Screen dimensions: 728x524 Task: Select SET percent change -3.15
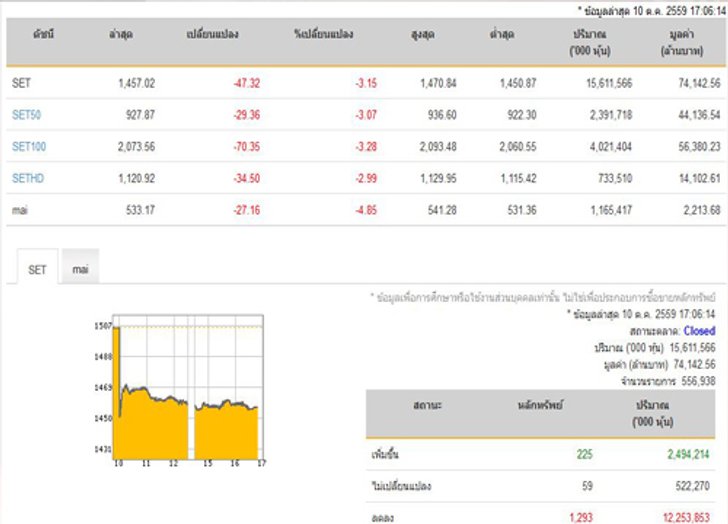point(366,83)
